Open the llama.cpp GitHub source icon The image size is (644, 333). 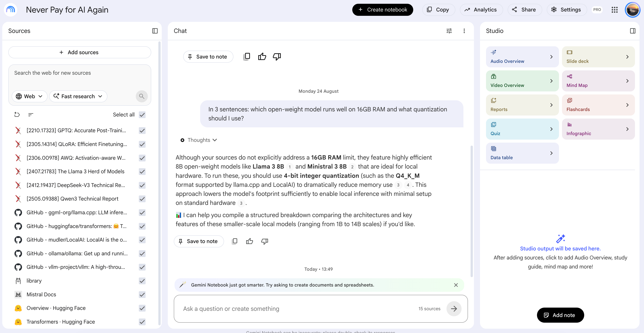pyautogui.click(x=18, y=213)
